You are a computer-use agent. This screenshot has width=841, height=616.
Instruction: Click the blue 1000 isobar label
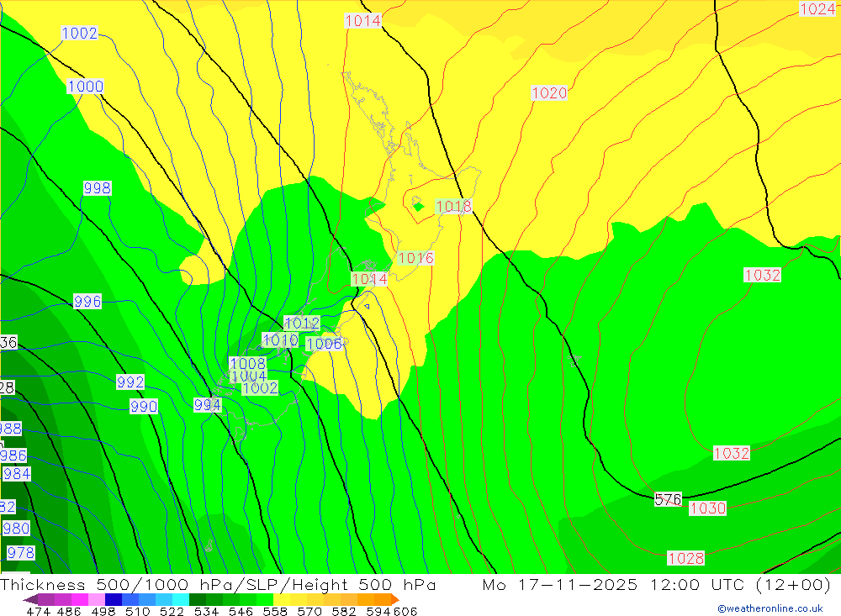tap(85, 87)
